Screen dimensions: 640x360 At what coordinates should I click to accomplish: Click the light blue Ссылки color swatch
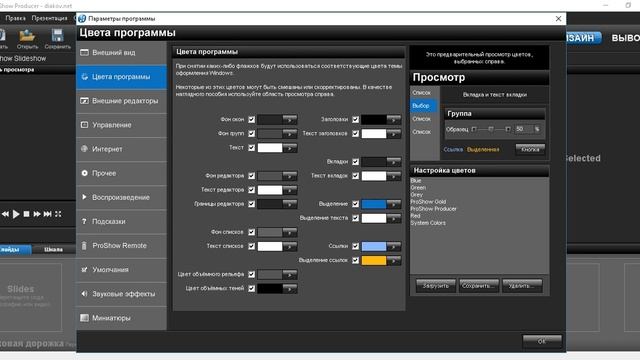pos(374,247)
